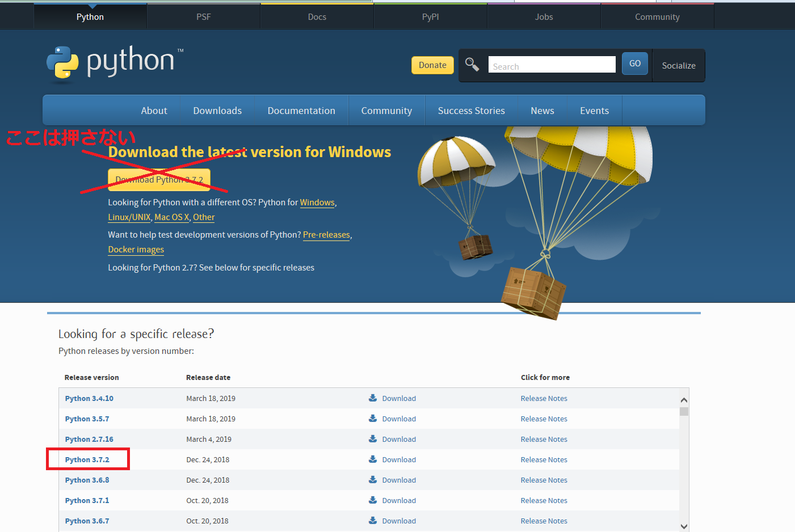
Task: Open the Community tab in top bar
Action: tap(657, 16)
